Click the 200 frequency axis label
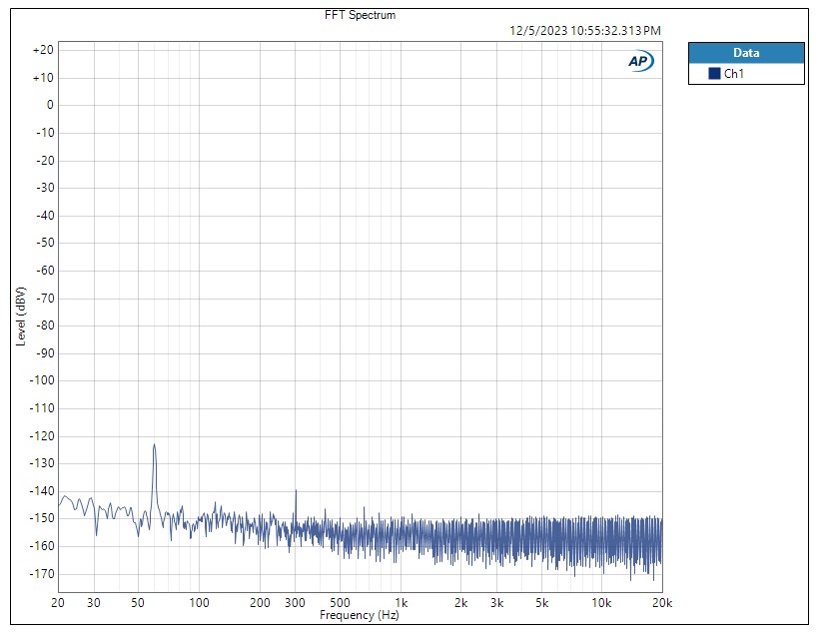This screenshot has height=644, width=824. [260, 603]
